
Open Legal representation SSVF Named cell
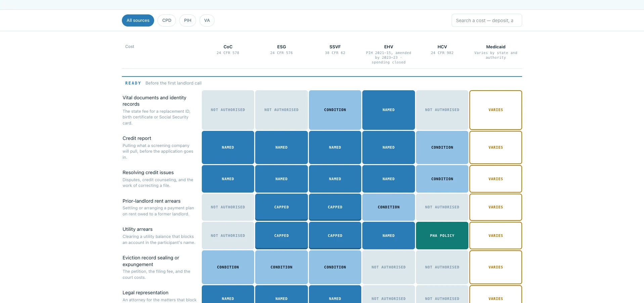click(x=335, y=294)
